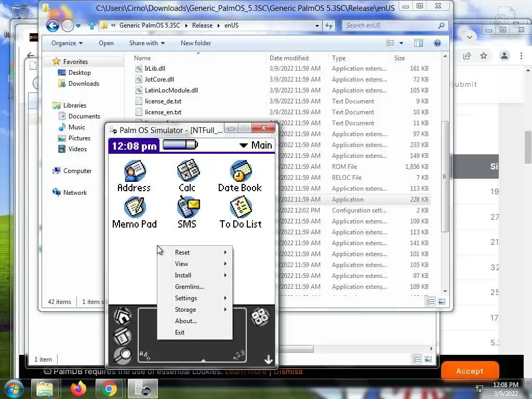
Task: Open the Main category dropdown
Action: coord(256,145)
